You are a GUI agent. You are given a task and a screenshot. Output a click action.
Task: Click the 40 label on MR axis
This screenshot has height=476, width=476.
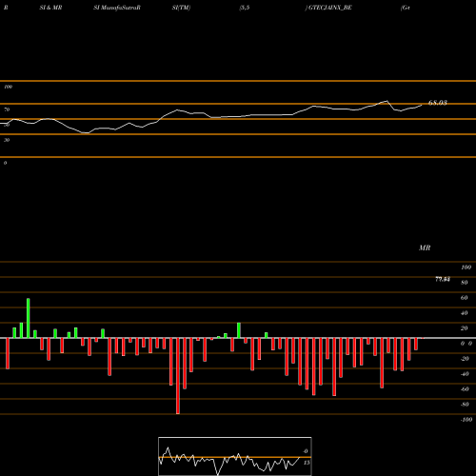[x=465, y=313]
